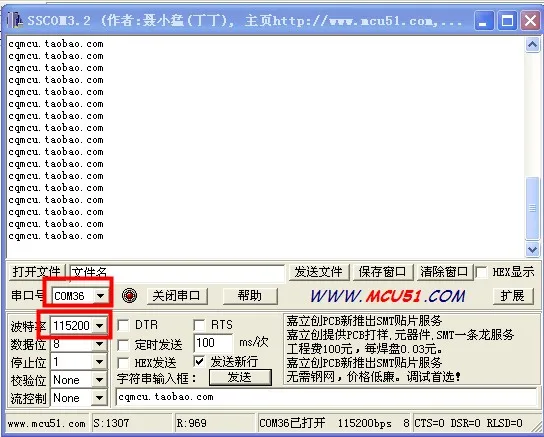Enable the DTR checkbox
The image size is (544, 437).
pos(123,325)
